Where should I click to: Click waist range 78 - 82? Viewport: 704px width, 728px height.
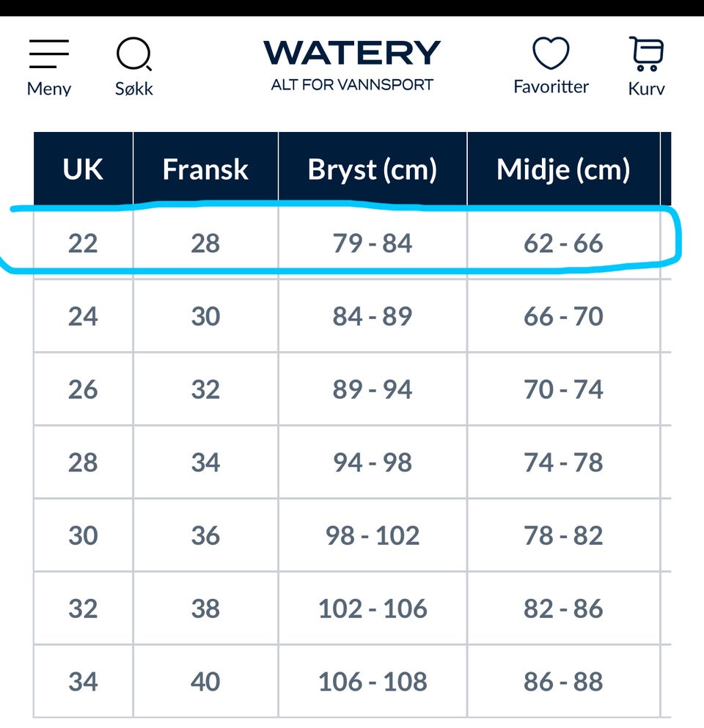click(x=563, y=536)
